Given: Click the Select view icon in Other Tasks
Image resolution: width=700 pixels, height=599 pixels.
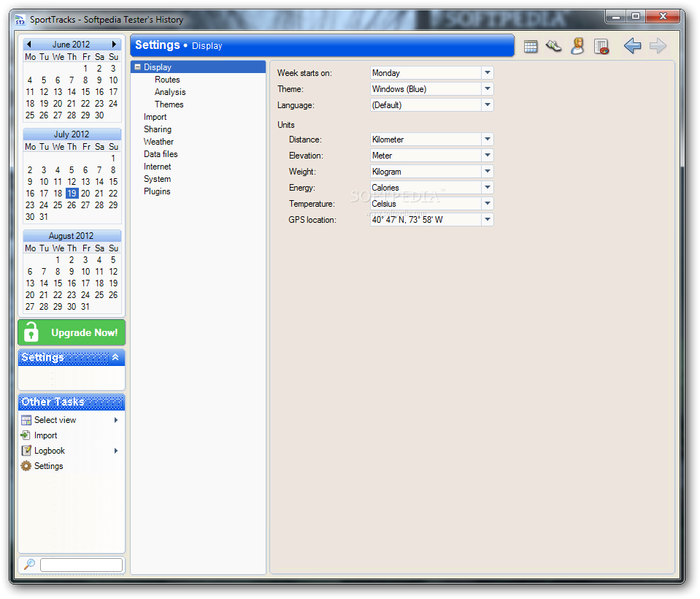Looking at the screenshot, I should pos(26,420).
